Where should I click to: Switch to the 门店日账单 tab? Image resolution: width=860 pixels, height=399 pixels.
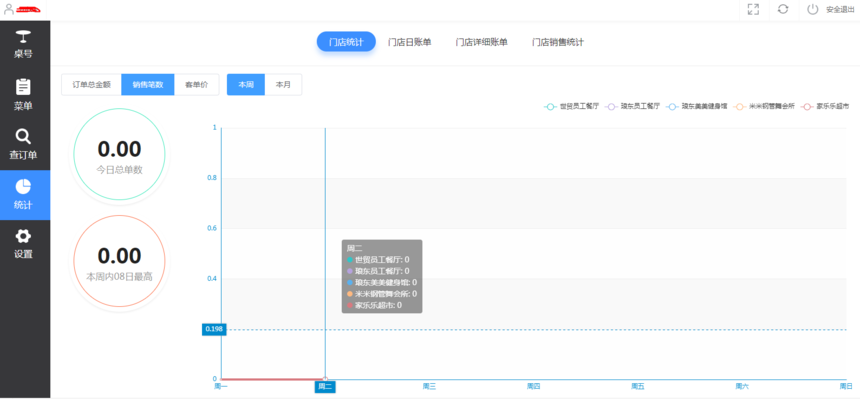tap(409, 42)
